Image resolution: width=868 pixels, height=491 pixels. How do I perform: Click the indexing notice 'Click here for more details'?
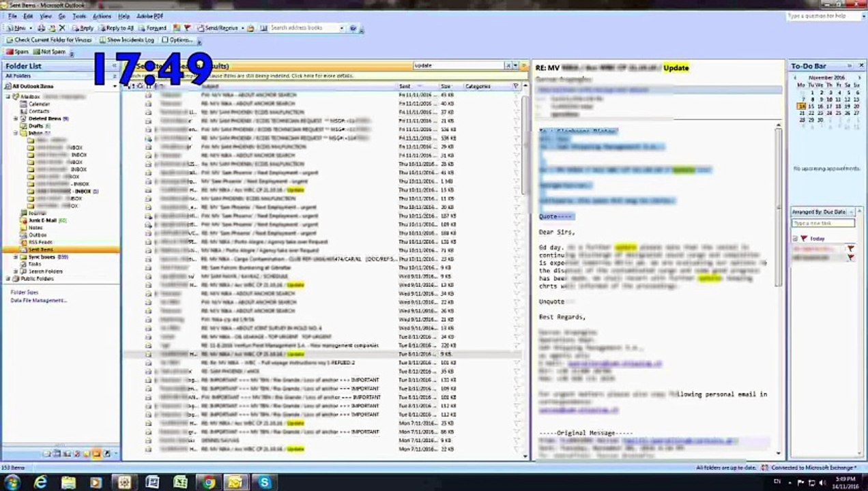322,76
